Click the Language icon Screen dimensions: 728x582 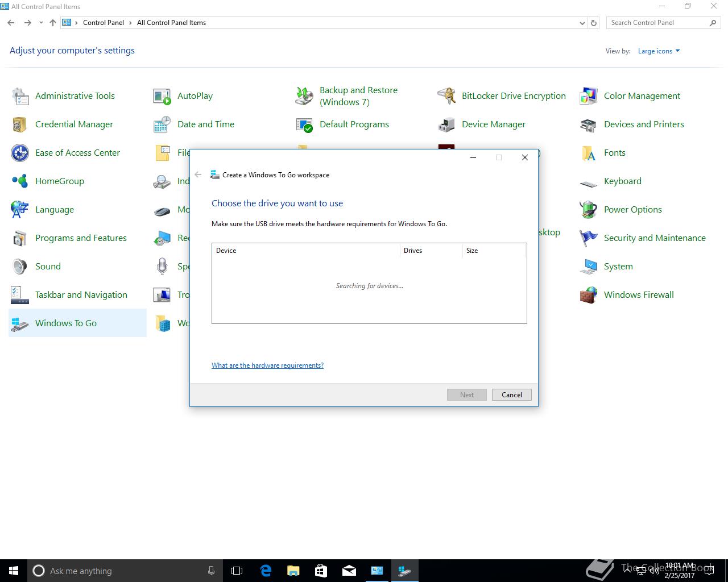pos(20,210)
